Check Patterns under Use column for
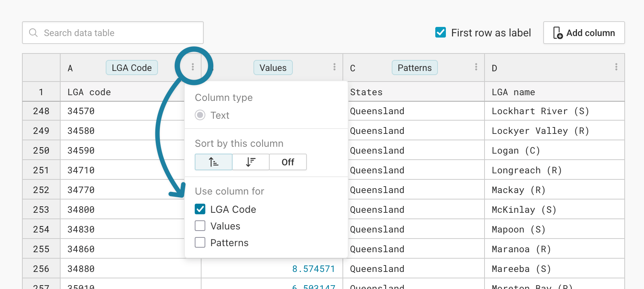This screenshot has height=289, width=644. click(x=200, y=242)
